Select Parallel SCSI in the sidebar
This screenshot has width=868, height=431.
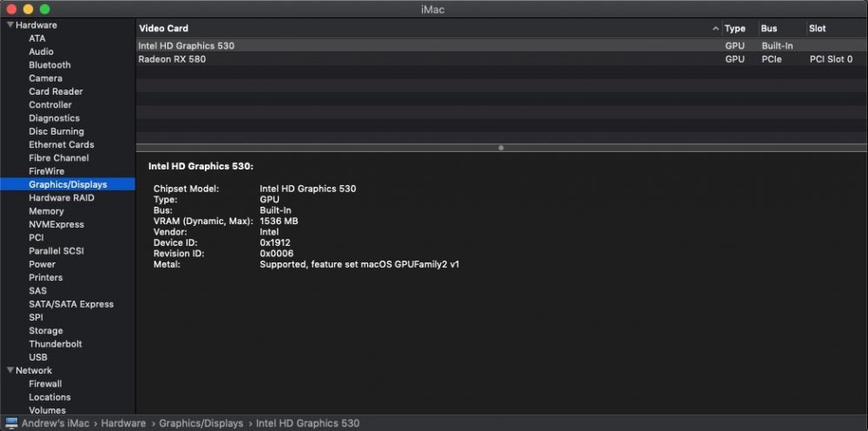(x=56, y=251)
